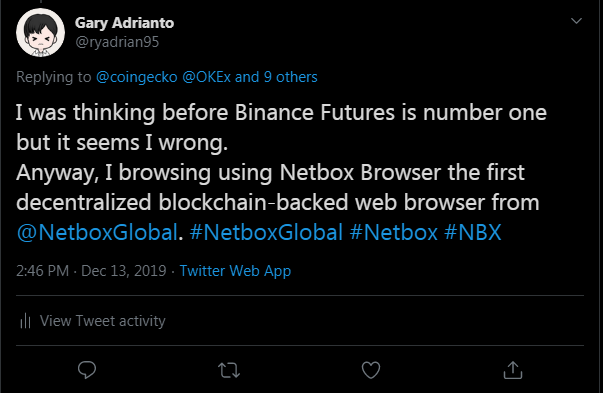Open the Gary Adrianto display name
603x393 pixels.
(x=124, y=23)
